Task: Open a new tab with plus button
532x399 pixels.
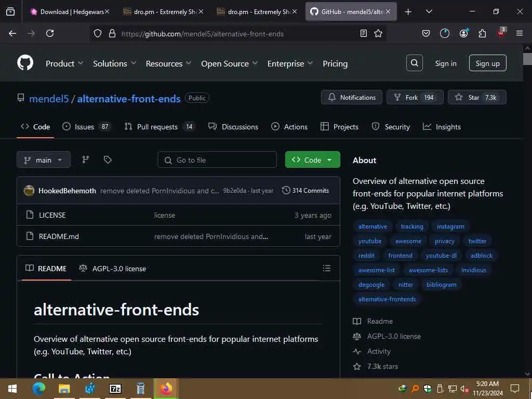Action: point(408,12)
